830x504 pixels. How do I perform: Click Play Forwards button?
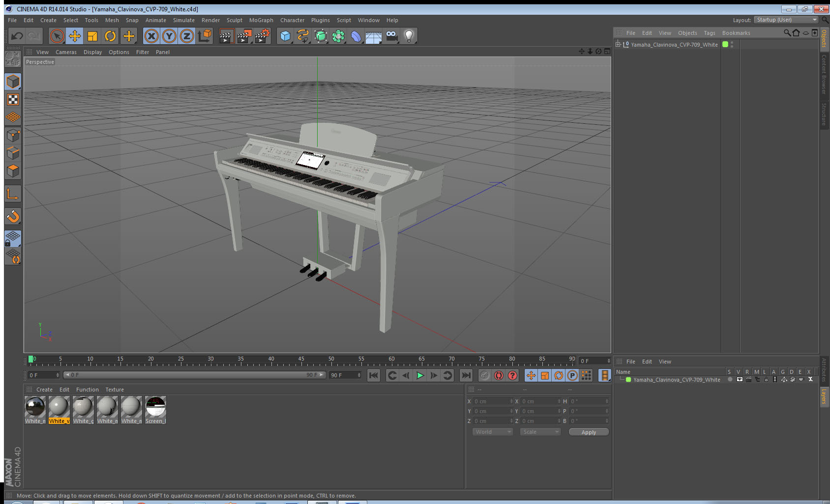(x=420, y=375)
